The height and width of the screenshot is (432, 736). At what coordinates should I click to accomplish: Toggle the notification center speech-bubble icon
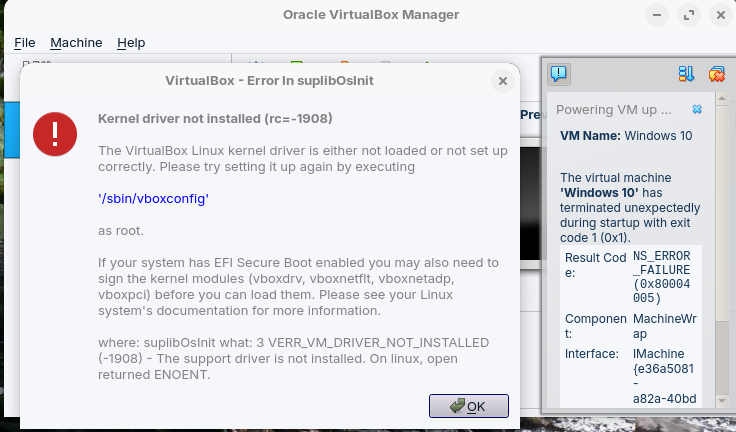[559, 74]
